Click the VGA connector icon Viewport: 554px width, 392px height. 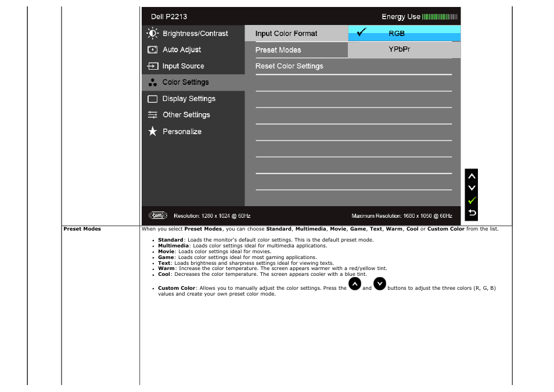157,215
